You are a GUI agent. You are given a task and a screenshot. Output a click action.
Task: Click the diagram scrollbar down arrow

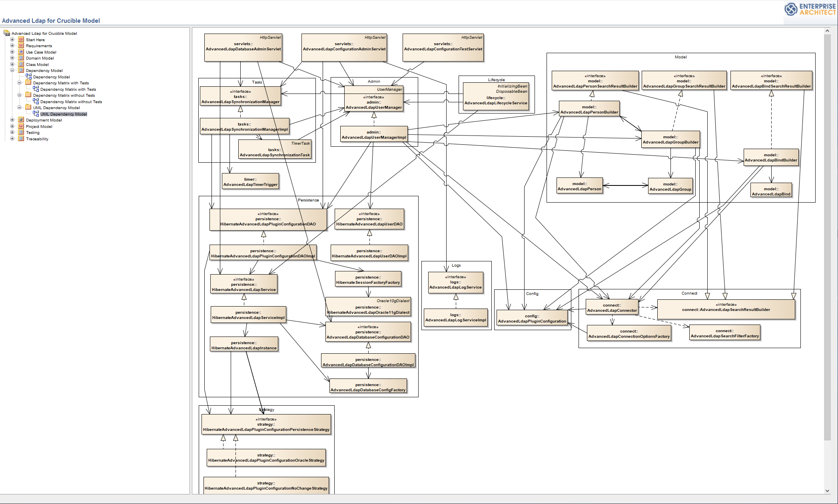[x=827, y=490]
